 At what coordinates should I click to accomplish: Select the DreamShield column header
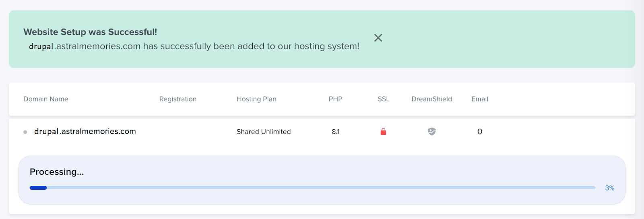pos(431,99)
